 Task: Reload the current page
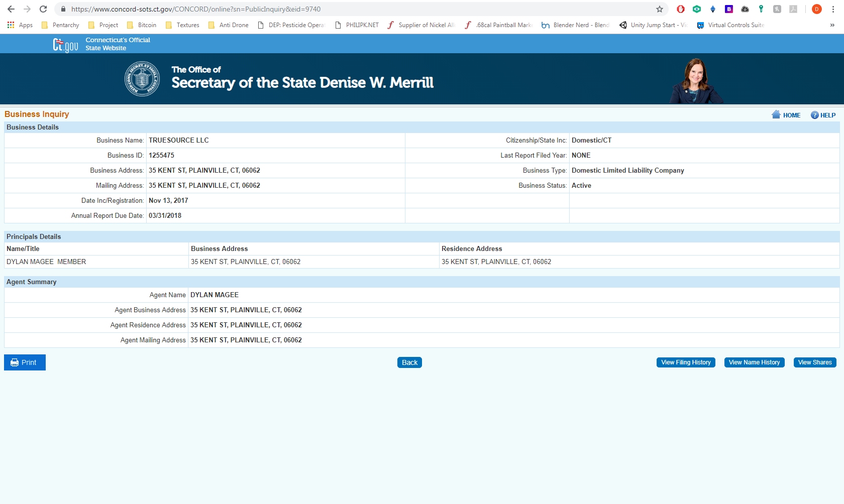click(x=43, y=9)
